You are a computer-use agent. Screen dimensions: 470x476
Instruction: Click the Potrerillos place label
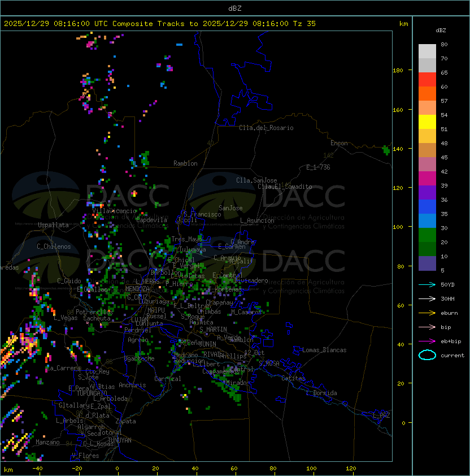pos(94,312)
